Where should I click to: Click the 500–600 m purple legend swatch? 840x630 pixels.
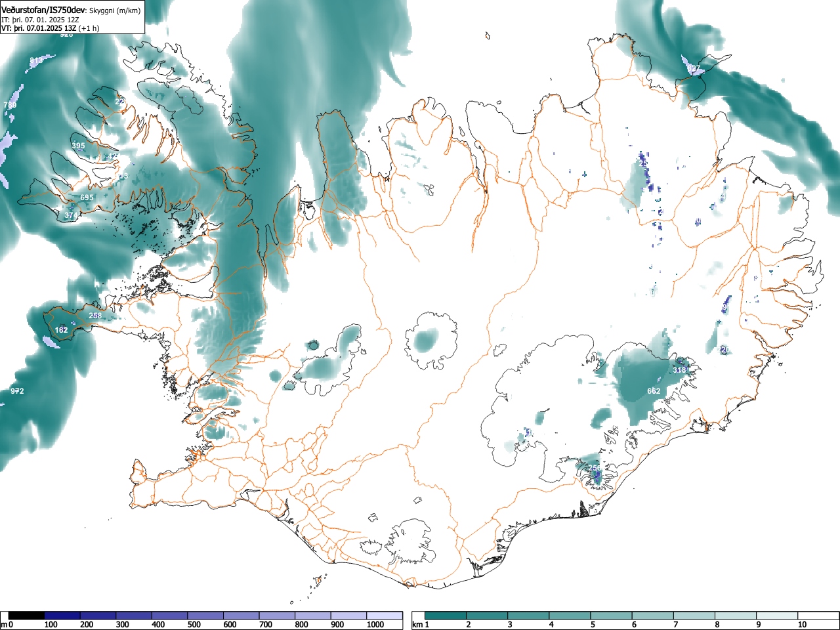click(x=205, y=616)
